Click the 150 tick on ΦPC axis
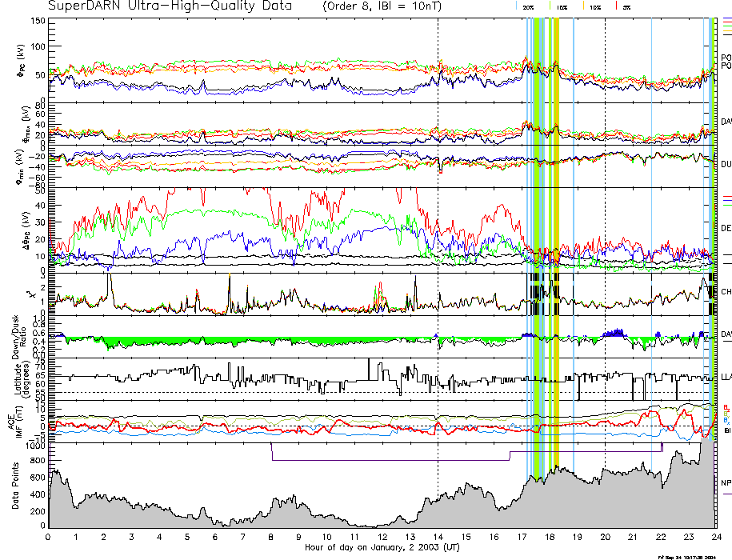The height and width of the screenshot is (560, 732). 38,21
